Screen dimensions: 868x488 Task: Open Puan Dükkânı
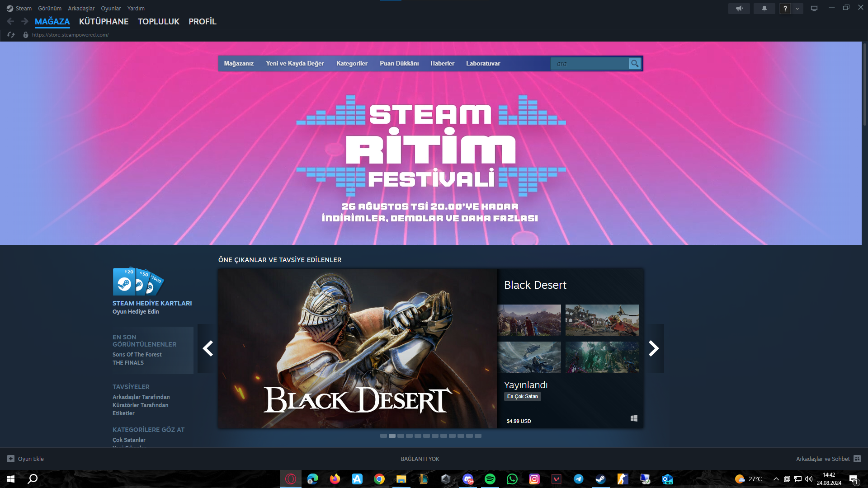coord(399,64)
